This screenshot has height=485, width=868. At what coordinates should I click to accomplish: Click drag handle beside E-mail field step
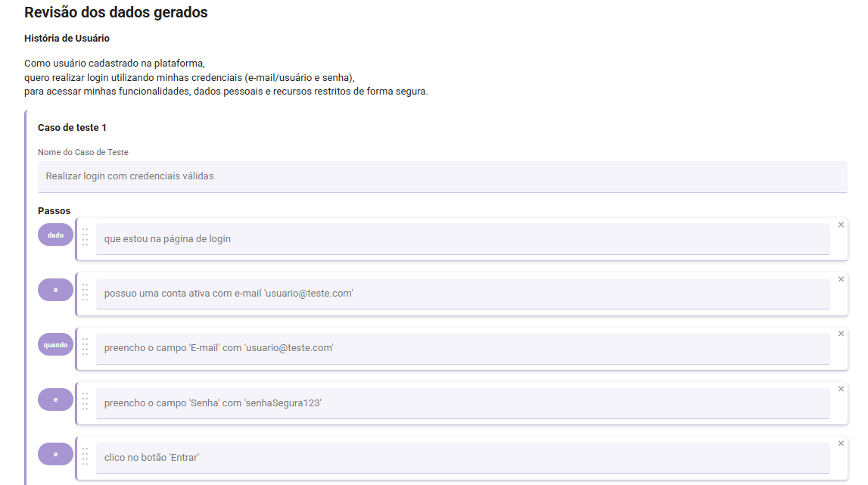click(x=85, y=347)
